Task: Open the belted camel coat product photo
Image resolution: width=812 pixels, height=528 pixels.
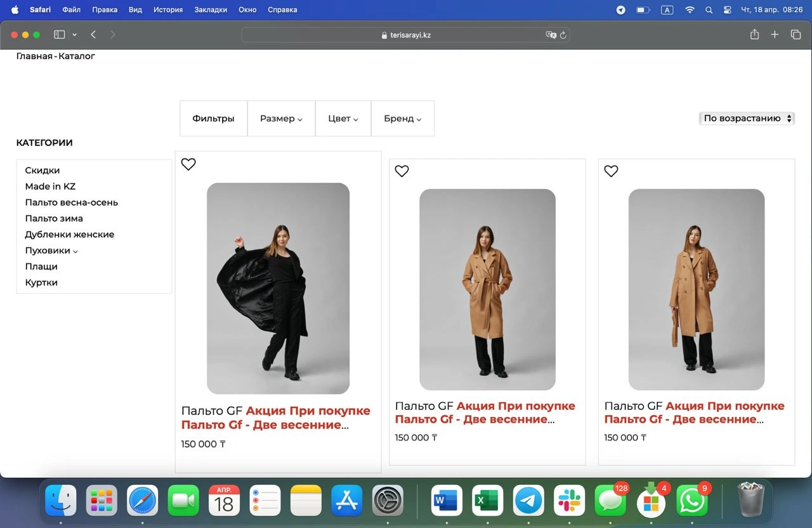Action: (487, 289)
